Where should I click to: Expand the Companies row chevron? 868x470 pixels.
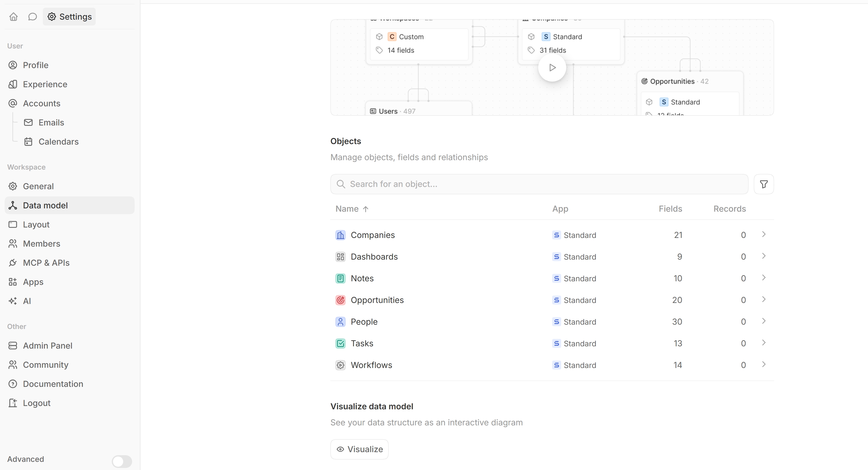(x=763, y=235)
